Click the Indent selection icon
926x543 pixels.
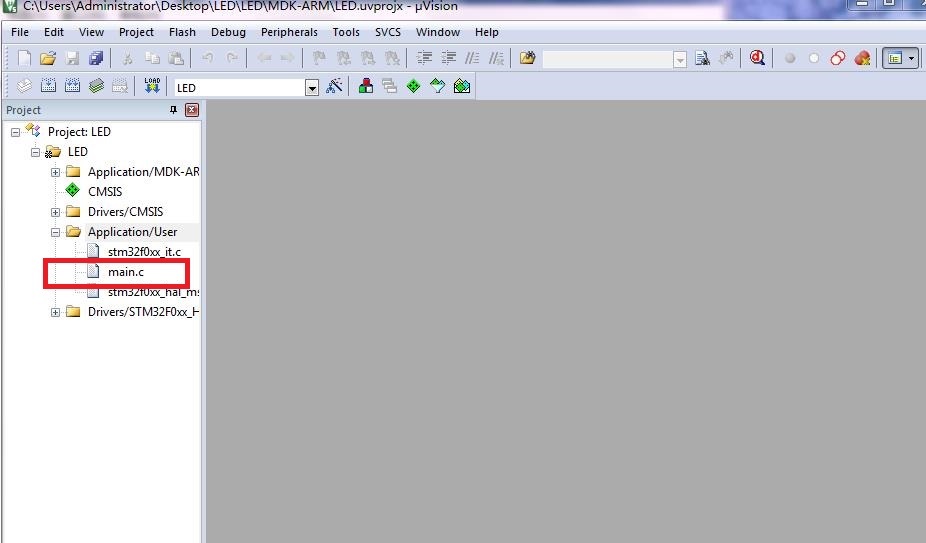click(x=424, y=58)
